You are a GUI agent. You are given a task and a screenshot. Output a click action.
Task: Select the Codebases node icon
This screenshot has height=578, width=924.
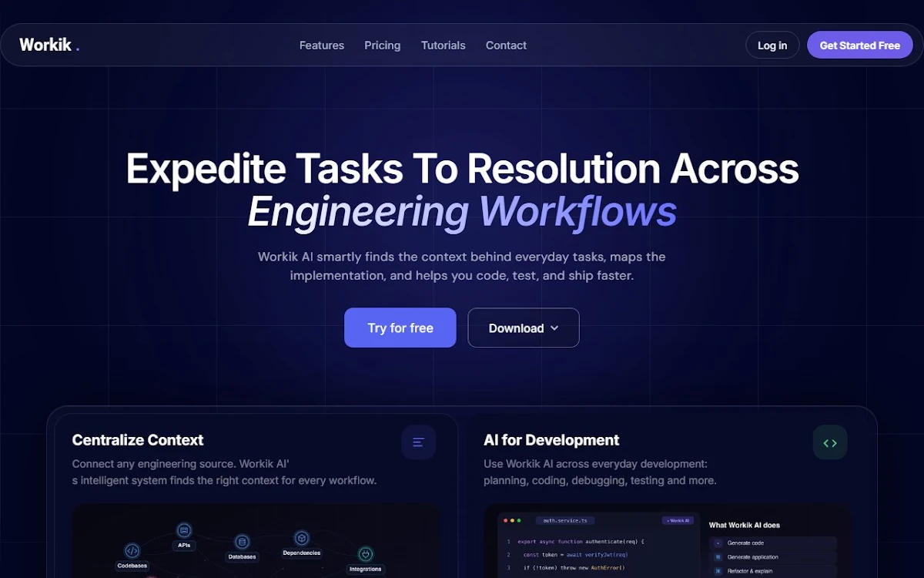click(x=132, y=551)
